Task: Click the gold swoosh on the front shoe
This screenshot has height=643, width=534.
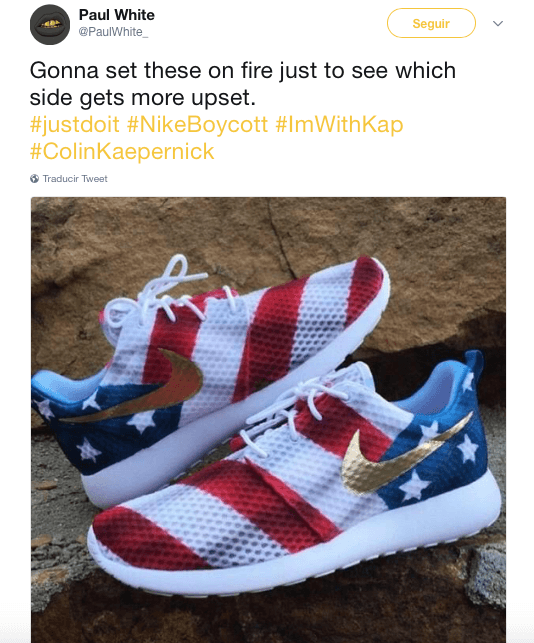Action: coord(406,455)
